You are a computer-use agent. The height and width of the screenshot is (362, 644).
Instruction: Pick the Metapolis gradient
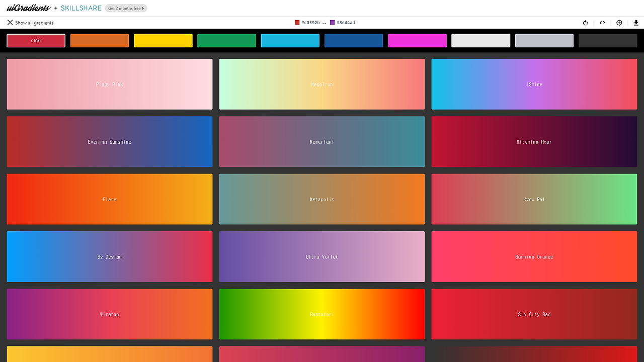click(322, 199)
